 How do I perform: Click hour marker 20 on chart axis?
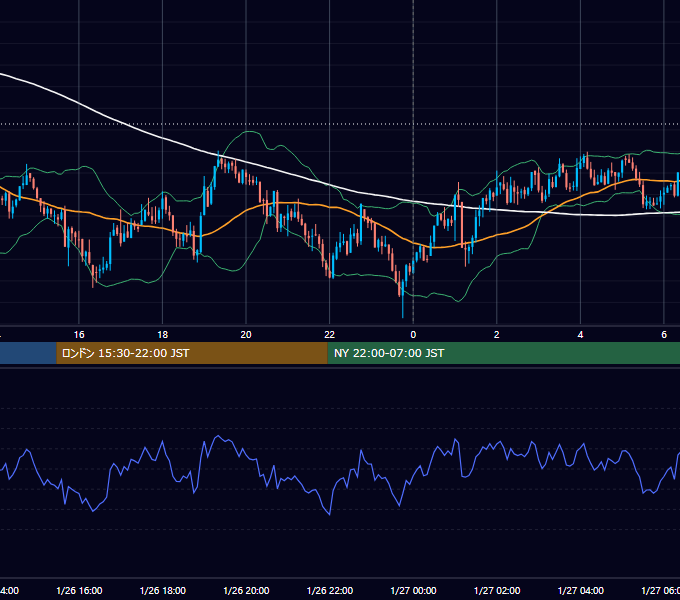(246, 335)
